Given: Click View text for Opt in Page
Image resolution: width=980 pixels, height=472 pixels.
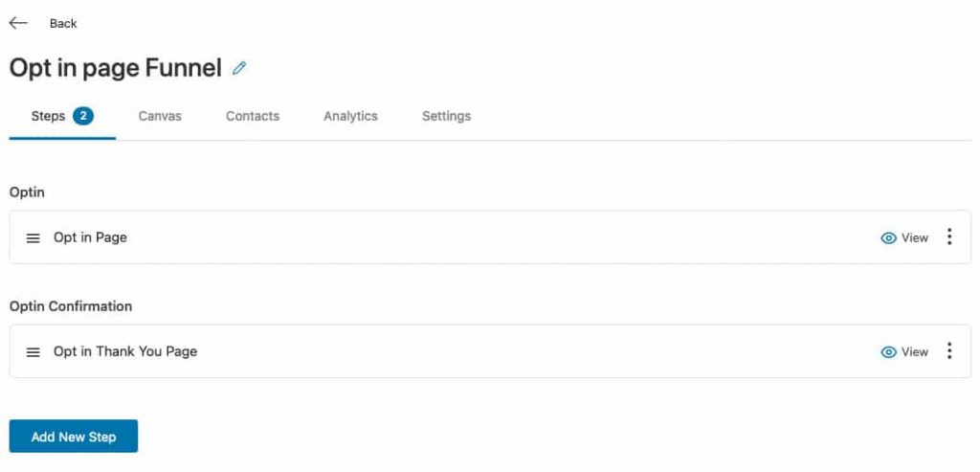Looking at the screenshot, I should [915, 238].
